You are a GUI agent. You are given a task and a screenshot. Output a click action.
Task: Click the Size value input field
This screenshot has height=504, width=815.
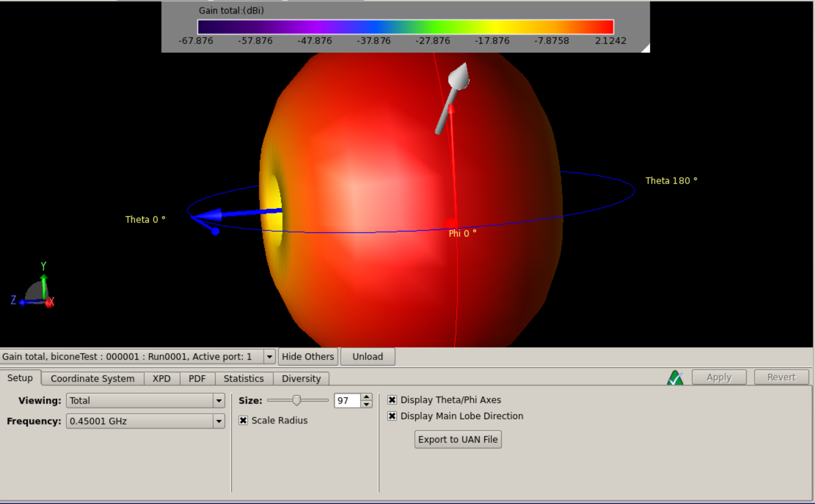point(347,400)
